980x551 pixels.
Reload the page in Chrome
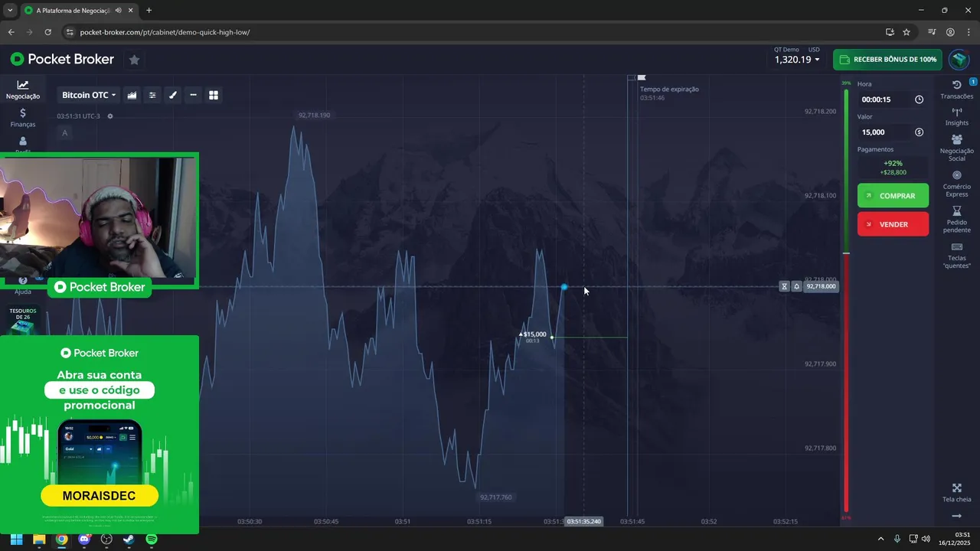(x=47, y=32)
